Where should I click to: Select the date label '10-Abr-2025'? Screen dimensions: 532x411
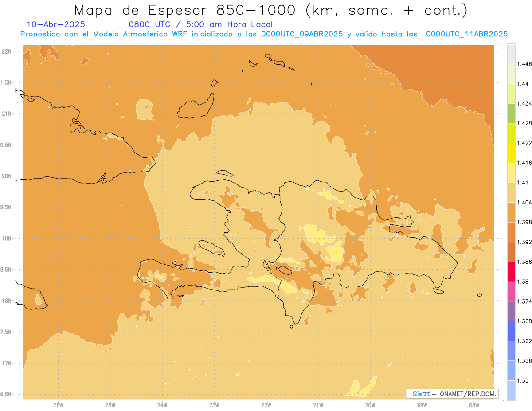click(56, 24)
